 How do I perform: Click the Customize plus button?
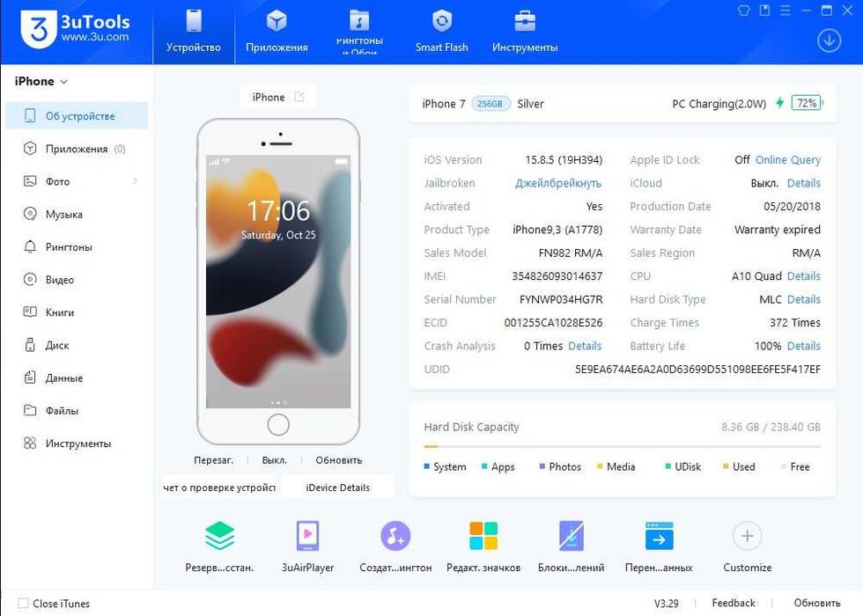tap(747, 536)
